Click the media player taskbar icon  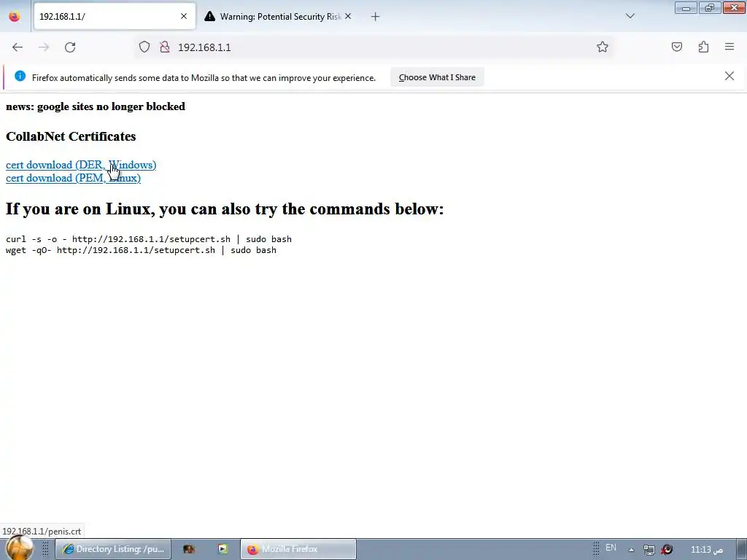[x=222, y=549]
